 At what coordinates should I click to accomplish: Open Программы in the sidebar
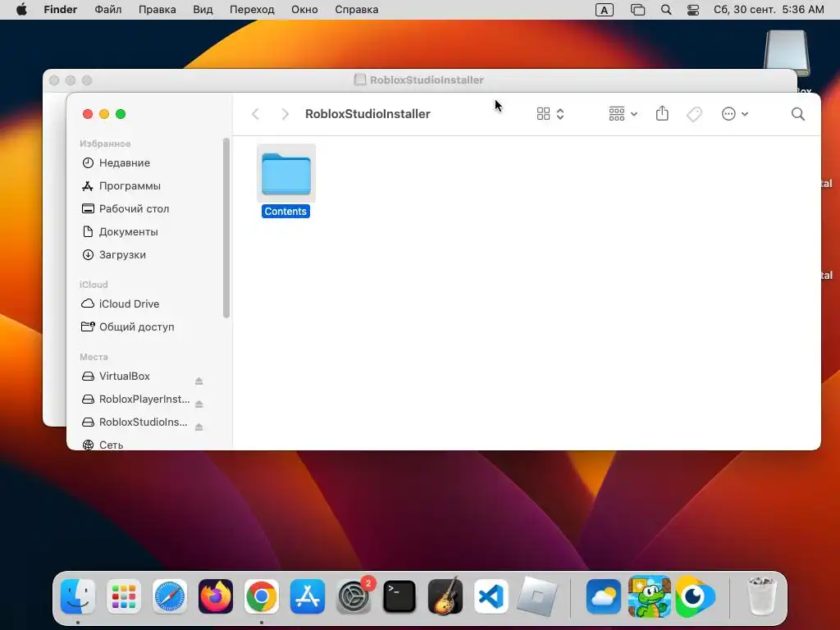coord(130,186)
